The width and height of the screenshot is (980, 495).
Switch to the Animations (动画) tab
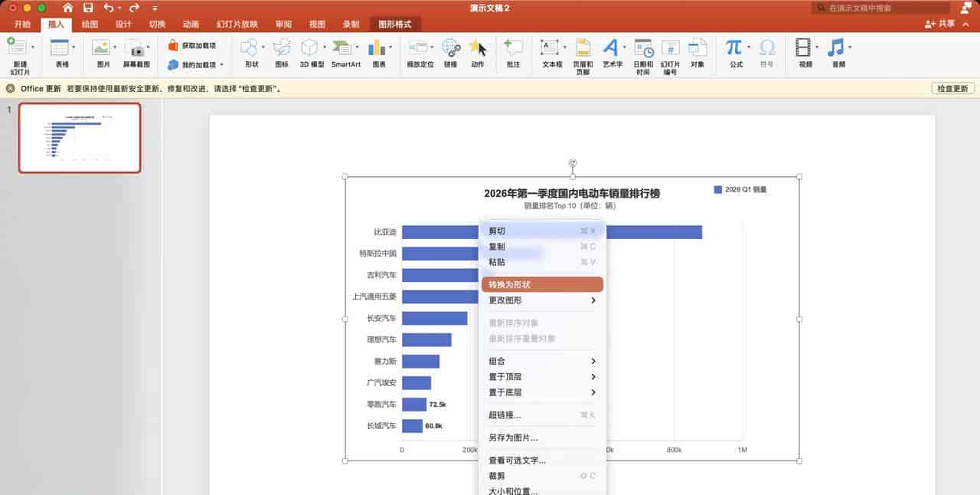(191, 25)
